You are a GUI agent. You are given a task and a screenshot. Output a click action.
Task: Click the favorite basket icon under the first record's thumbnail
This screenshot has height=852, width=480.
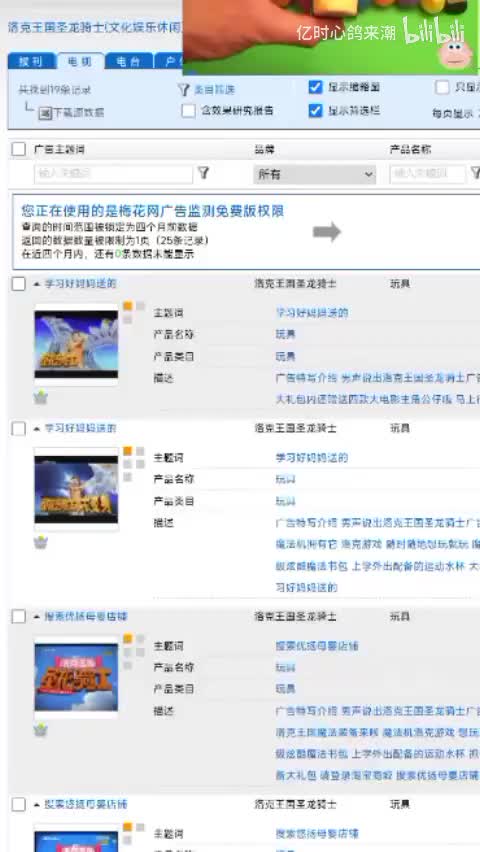click(x=41, y=398)
